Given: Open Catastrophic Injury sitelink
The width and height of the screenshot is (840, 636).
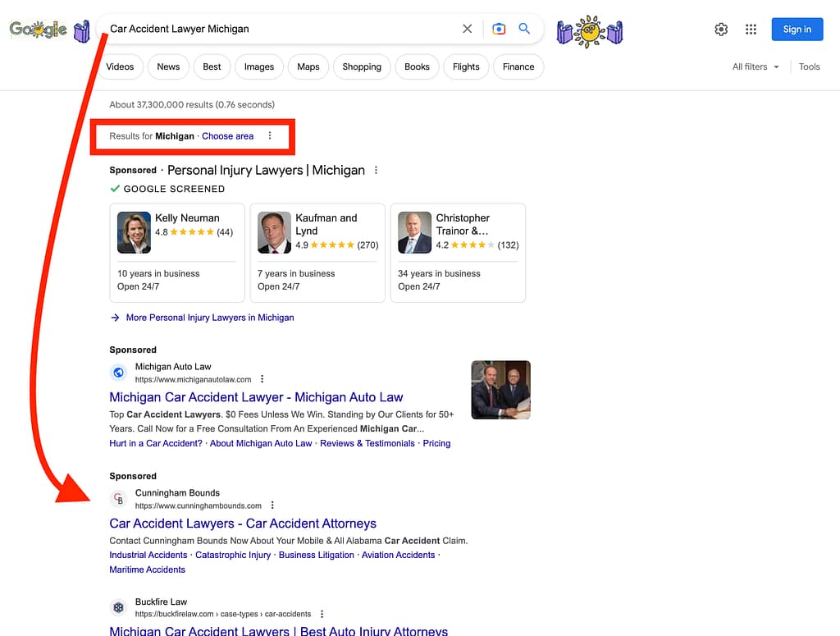Looking at the screenshot, I should click(233, 555).
